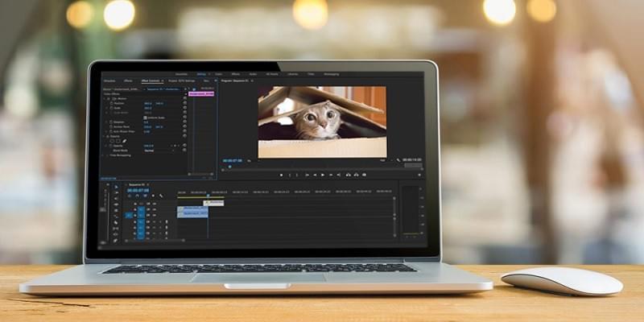Select the Effect Controls panel tab
The image size is (644, 322).
151,81
